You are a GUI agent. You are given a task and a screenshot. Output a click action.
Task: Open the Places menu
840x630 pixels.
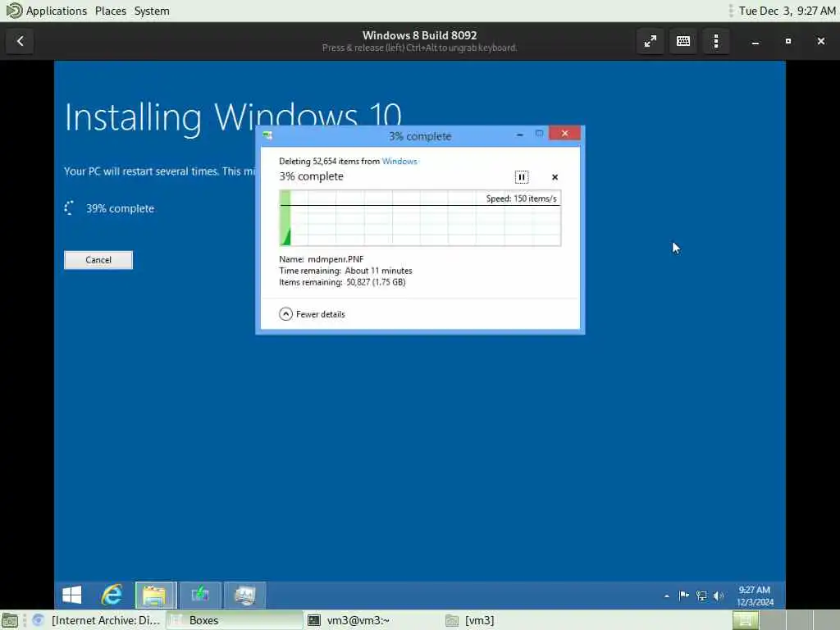(x=111, y=11)
